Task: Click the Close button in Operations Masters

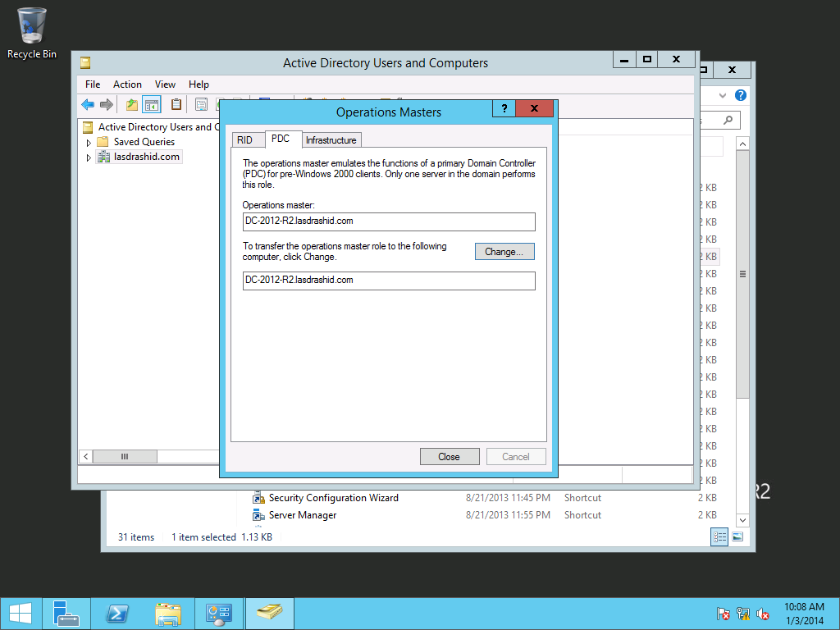Action: (x=450, y=457)
